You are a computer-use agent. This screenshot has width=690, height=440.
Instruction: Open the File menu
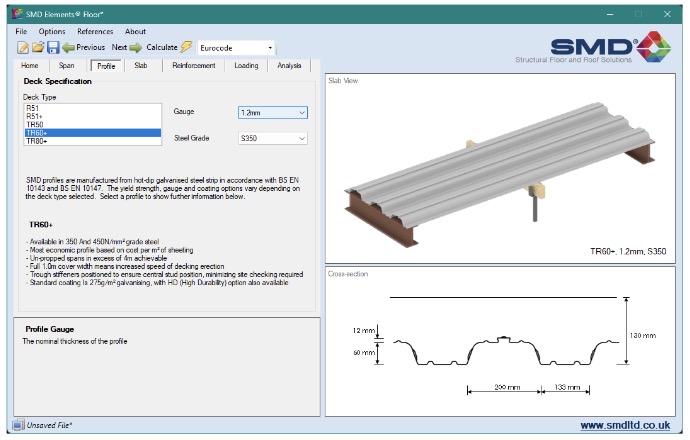tap(21, 31)
